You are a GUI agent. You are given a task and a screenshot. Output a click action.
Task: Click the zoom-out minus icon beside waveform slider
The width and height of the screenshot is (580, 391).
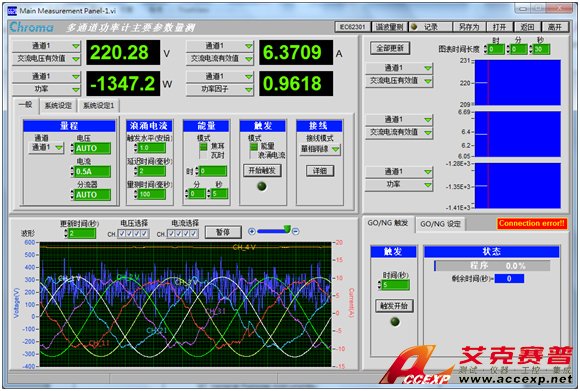click(296, 232)
